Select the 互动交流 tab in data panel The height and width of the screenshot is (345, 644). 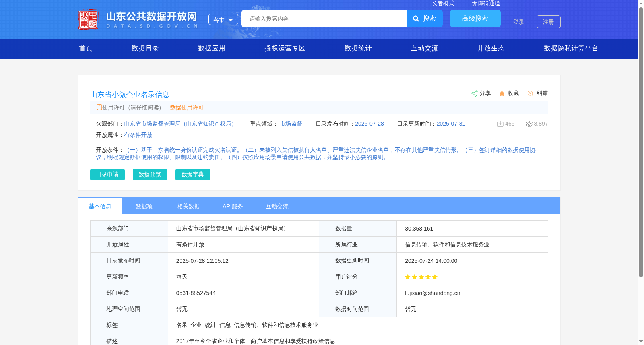point(277,206)
